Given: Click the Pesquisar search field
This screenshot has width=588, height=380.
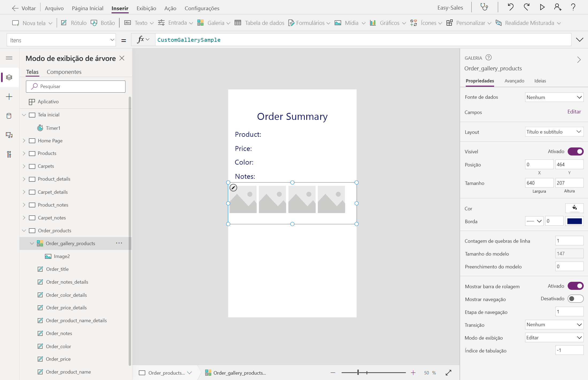Looking at the screenshot, I should (76, 86).
